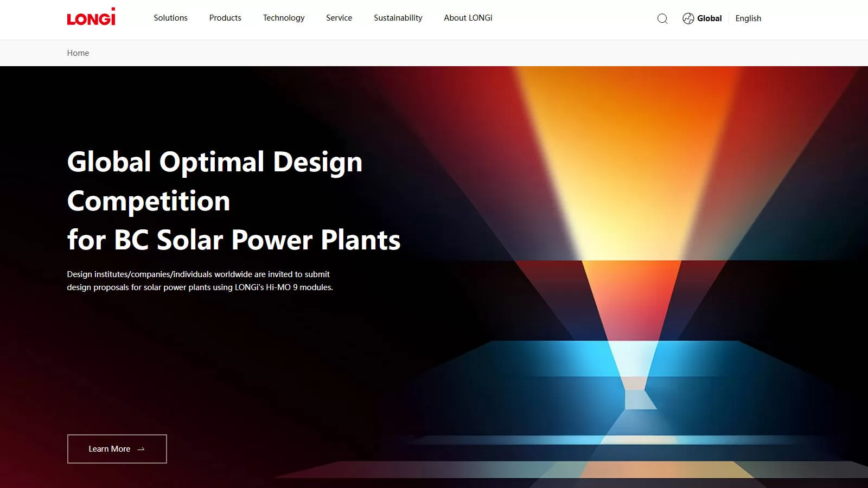Click the globe icon beside Global
The width and height of the screenshot is (868, 488).
click(688, 18)
